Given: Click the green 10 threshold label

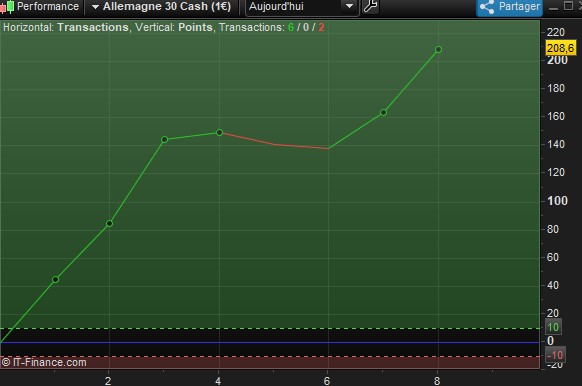Looking at the screenshot, I should (553, 327).
